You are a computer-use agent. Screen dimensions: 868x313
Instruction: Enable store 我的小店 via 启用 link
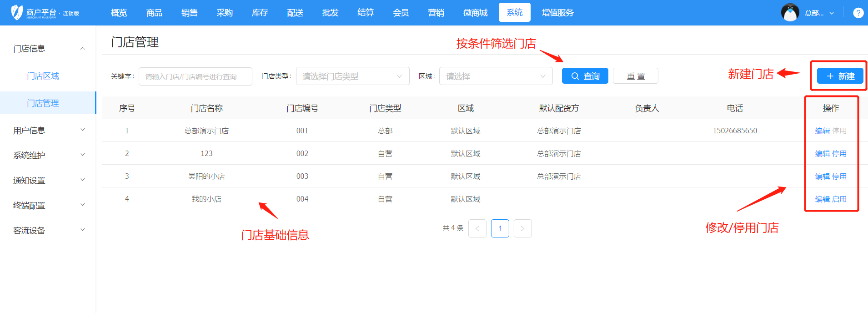coord(839,199)
